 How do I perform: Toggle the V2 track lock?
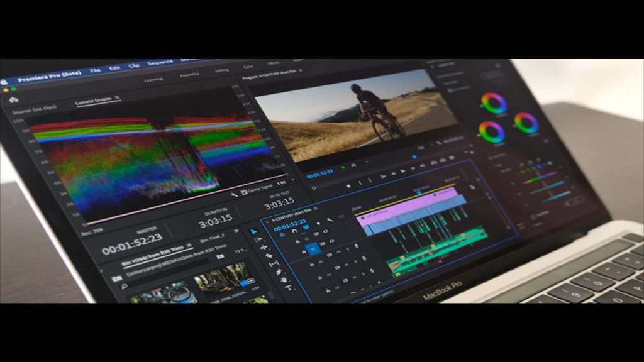297,242
